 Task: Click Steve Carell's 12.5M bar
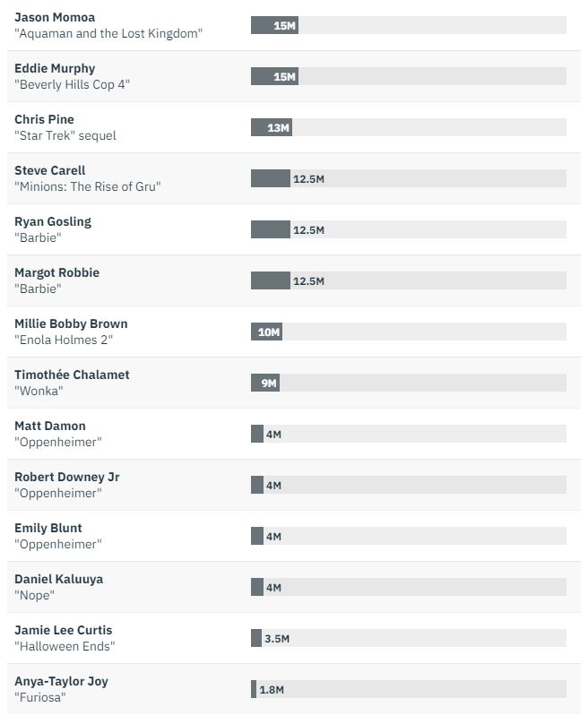tap(271, 179)
